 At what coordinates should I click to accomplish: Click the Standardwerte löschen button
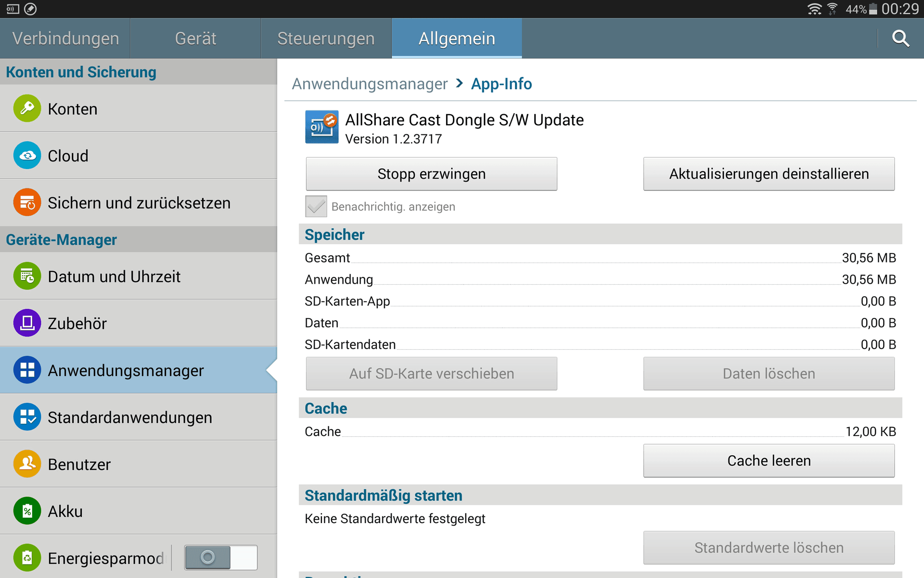click(x=769, y=548)
